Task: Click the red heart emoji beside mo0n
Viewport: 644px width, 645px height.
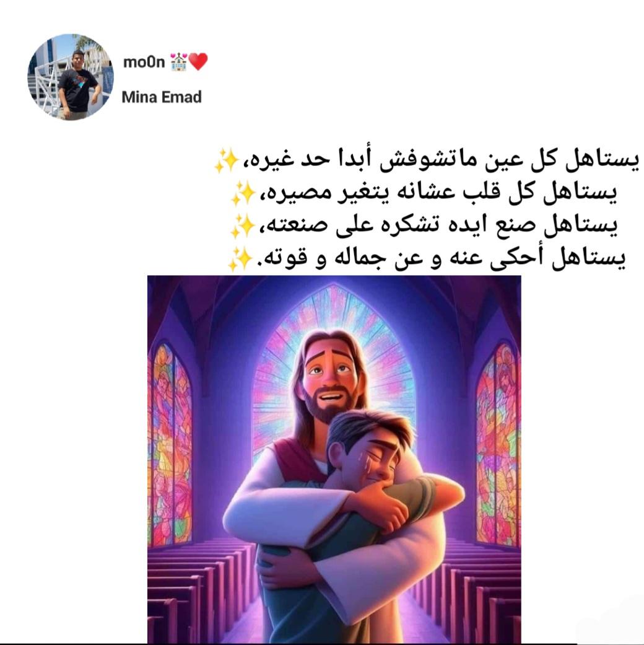Action: coord(198,62)
